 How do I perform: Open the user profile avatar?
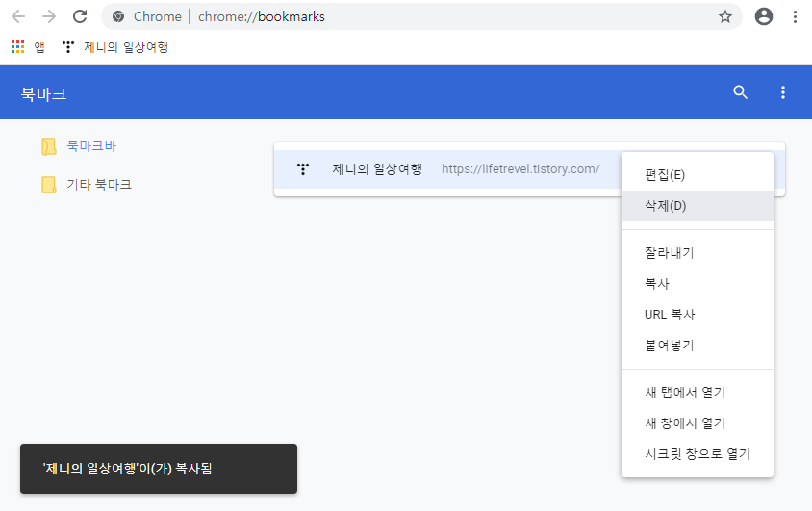[763, 16]
